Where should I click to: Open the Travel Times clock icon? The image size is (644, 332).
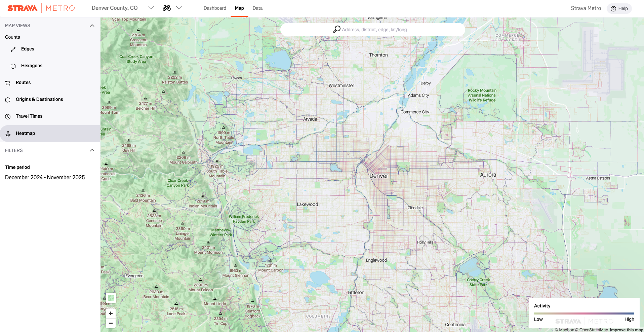coord(7,116)
